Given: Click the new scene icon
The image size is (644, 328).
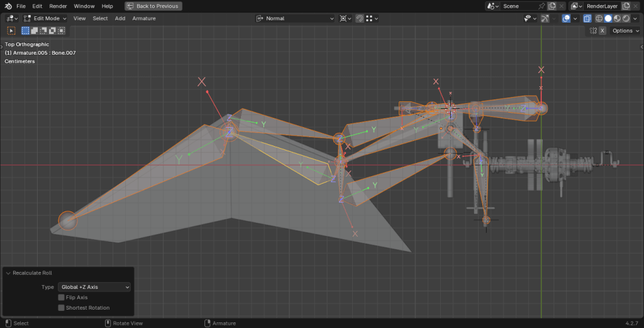Looking at the screenshot, I should coord(552,6).
